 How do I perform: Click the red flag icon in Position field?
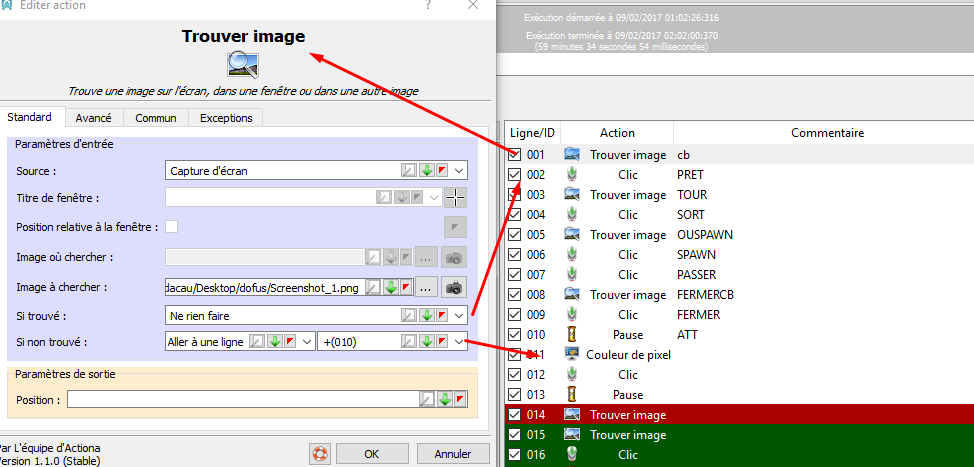tap(459, 400)
